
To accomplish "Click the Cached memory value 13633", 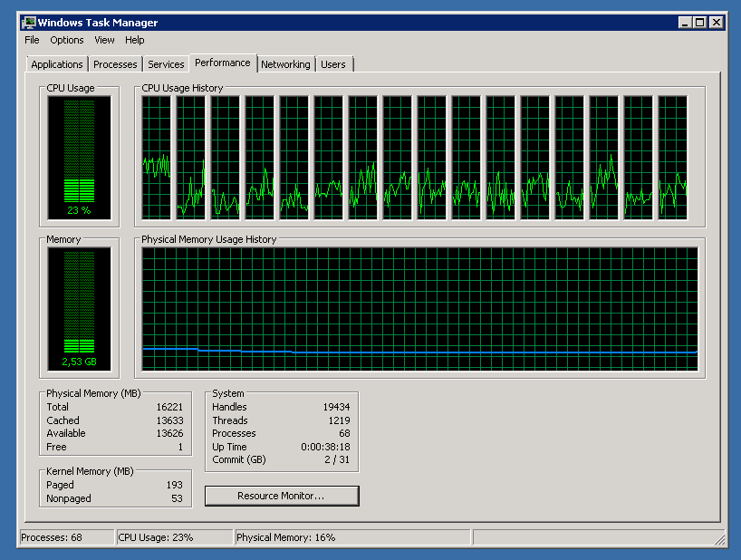I will 169,420.
